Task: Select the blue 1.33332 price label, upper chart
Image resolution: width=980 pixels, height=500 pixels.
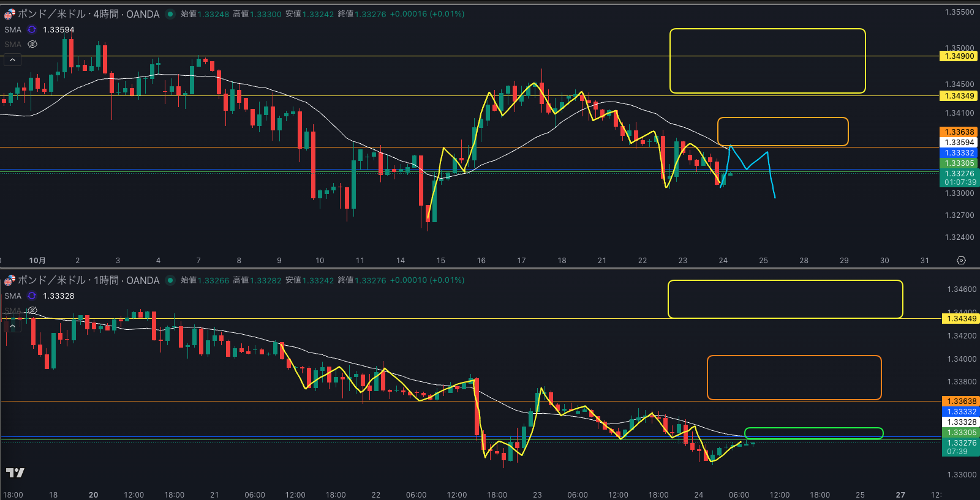Action: click(x=959, y=153)
